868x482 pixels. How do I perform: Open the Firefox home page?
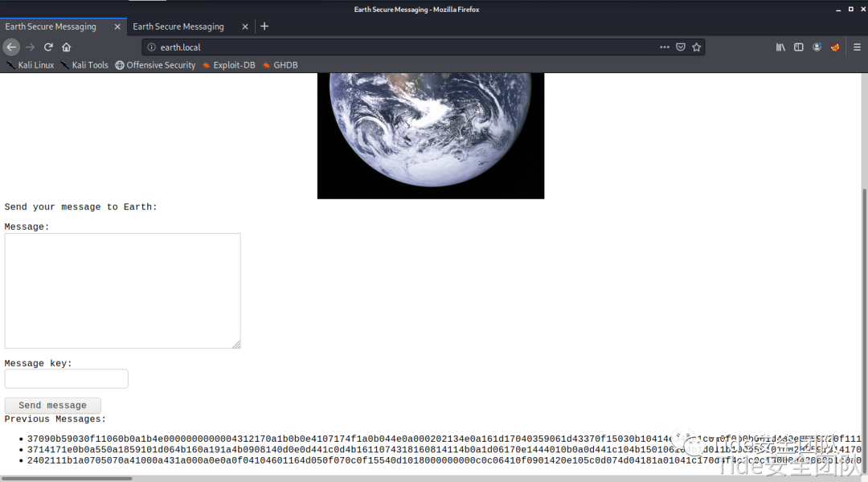67,47
